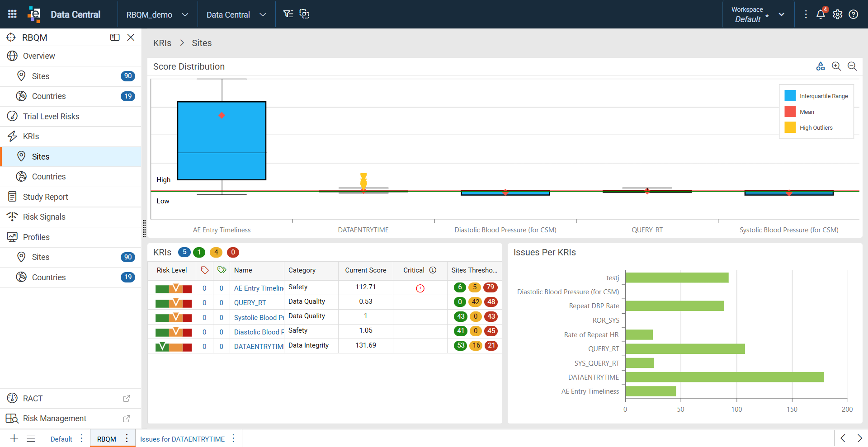Click the AE Entry Timeliness box plot
868x447 pixels.
(222, 141)
